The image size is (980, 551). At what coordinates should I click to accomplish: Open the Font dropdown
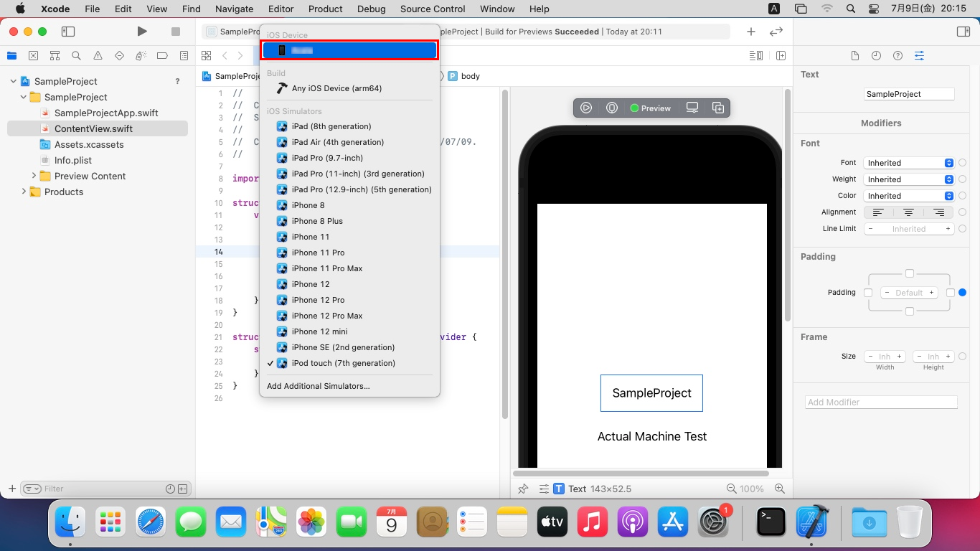[x=910, y=163]
